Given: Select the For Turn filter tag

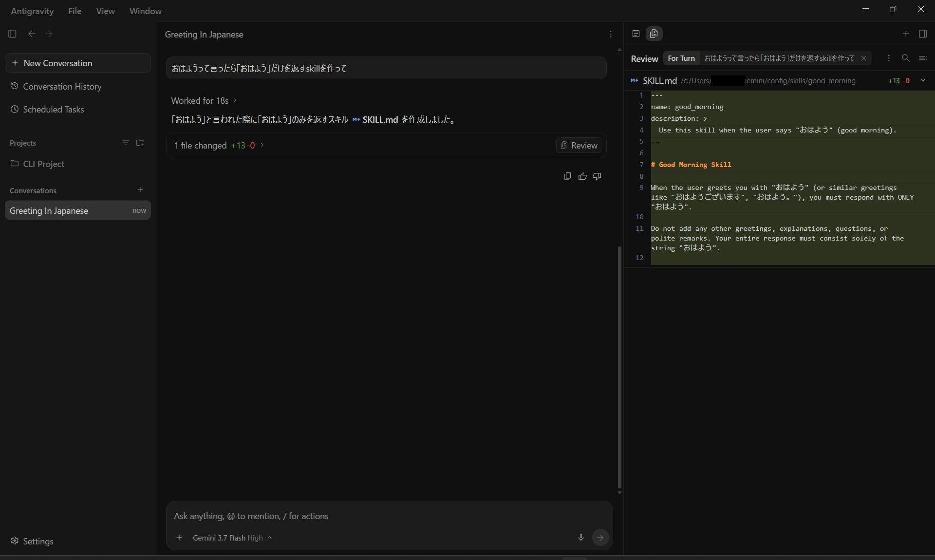Looking at the screenshot, I should (681, 58).
